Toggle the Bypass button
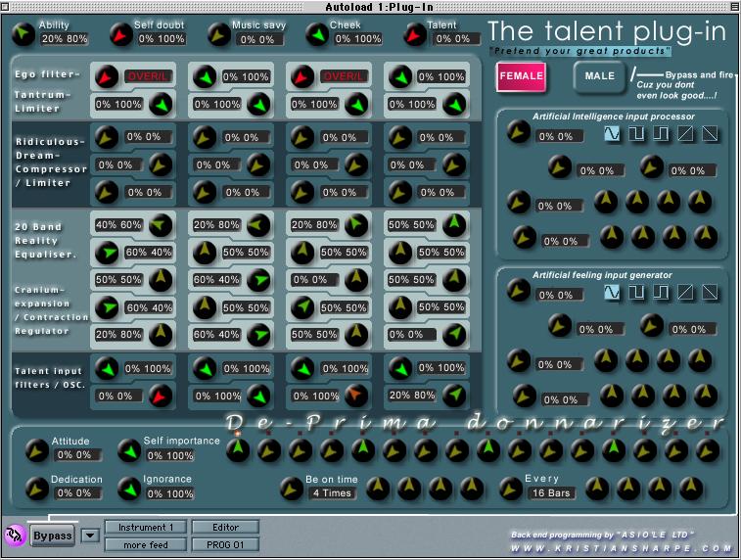This screenshot has width=741, height=560. (x=52, y=536)
